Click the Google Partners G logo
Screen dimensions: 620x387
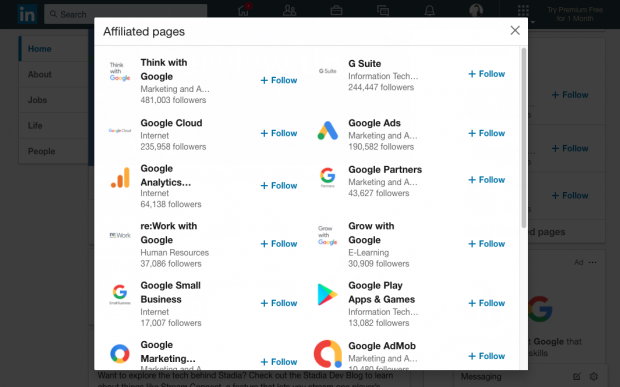click(328, 177)
